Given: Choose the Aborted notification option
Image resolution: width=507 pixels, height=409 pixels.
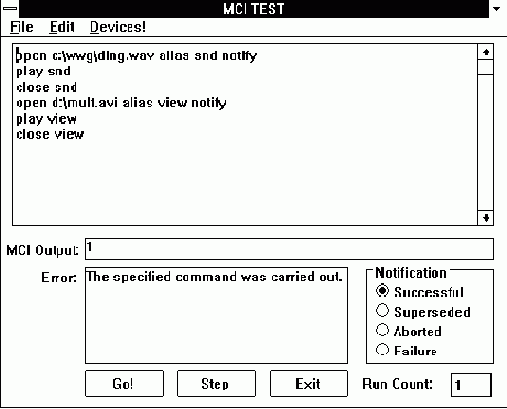Looking at the screenshot, I should tap(382, 330).
